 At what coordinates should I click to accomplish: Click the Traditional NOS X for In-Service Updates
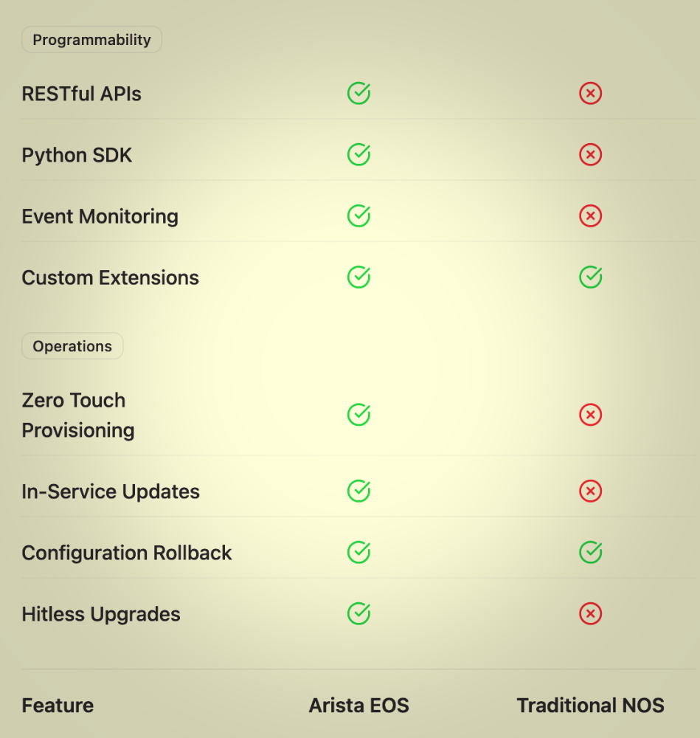[590, 492]
